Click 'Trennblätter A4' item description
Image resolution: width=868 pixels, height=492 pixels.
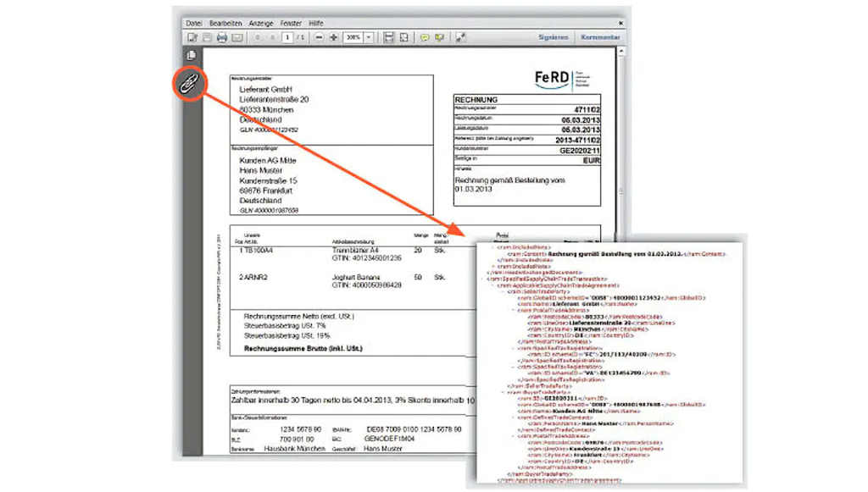click(355, 251)
